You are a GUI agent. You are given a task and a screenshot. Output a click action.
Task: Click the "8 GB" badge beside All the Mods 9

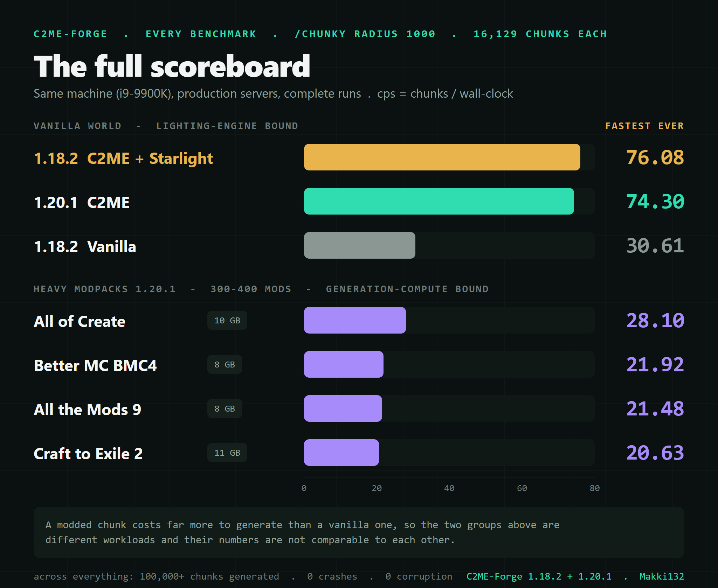tap(225, 408)
